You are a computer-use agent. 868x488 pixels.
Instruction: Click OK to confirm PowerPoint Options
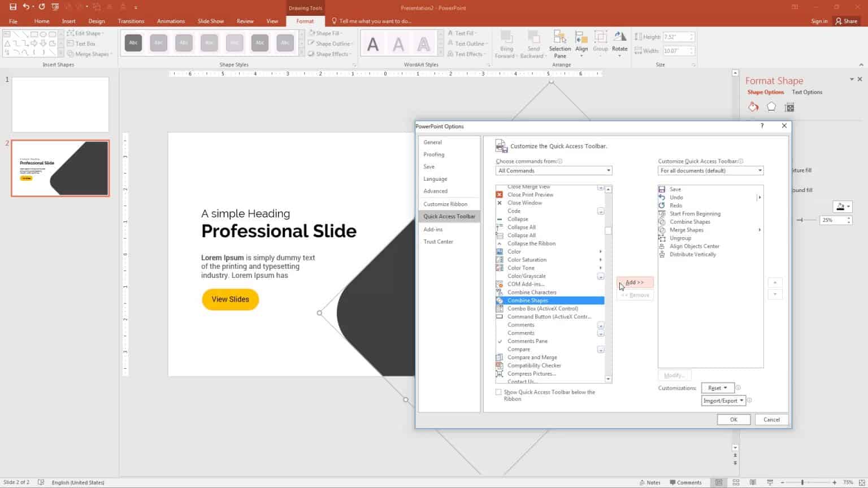[x=733, y=419]
